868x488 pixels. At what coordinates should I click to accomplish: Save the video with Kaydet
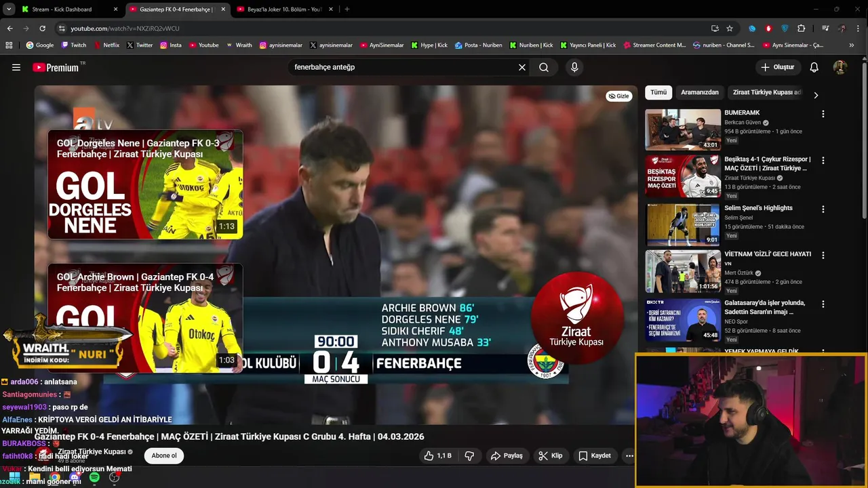tap(595, 455)
